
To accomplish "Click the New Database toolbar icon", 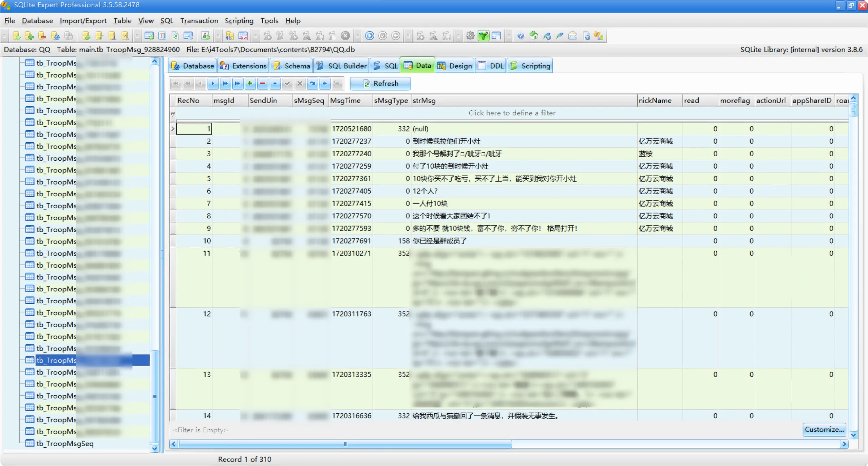I will click(x=16, y=36).
